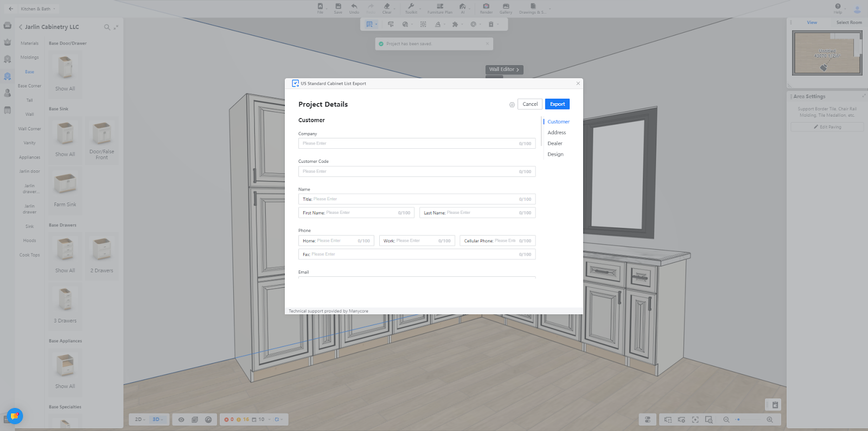
Task: Jump to the Address section
Action: tap(557, 132)
